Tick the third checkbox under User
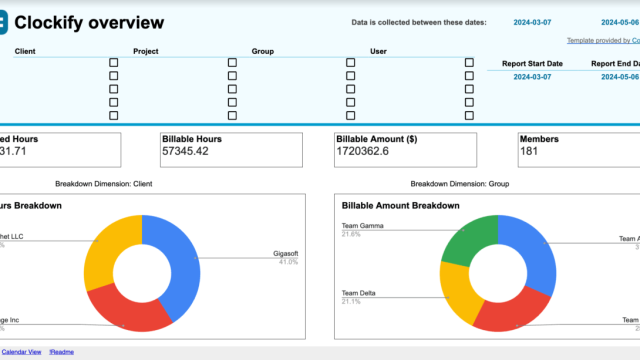 click(469, 89)
